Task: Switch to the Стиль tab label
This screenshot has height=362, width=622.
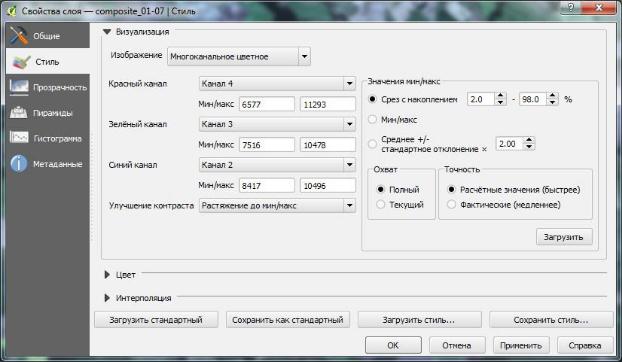Action: [47, 62]
